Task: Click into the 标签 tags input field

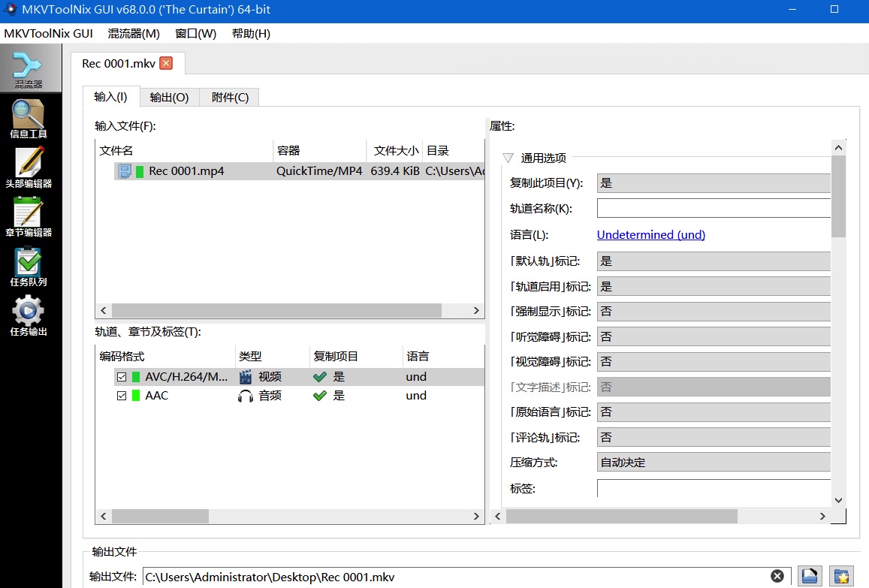Action: [714, 487]
